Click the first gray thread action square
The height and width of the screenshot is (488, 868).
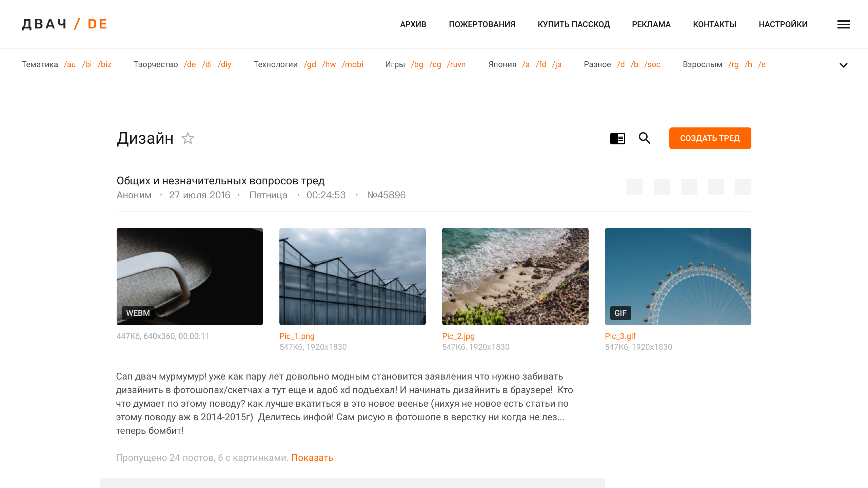[x=635, y=187]
